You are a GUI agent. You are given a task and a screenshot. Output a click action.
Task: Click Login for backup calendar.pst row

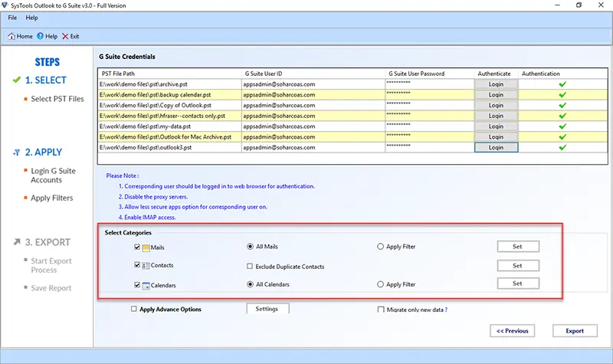pyautogui.click(x=496, y=94)
